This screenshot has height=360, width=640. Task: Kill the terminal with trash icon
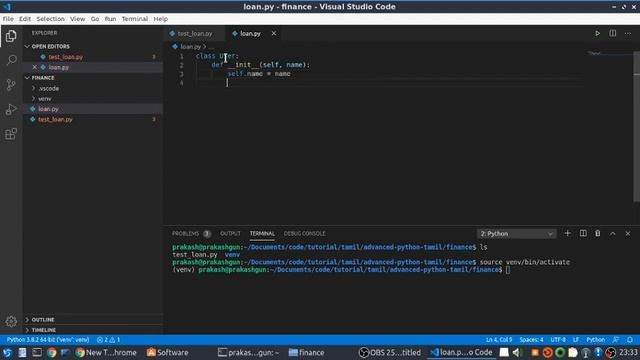point(598,233)
